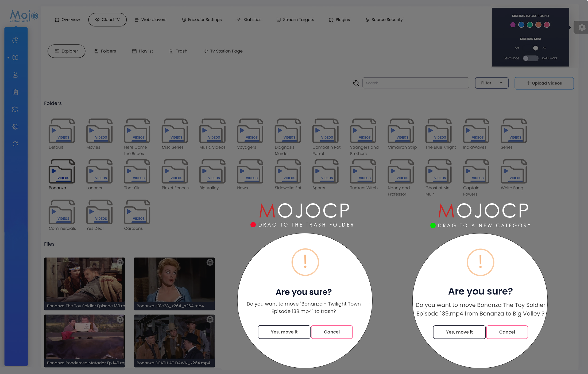Viewport: 588px width, 374px height.
Task: Click trash icon on Bonanza Toy Soldier video
Action: coord(120,262)
